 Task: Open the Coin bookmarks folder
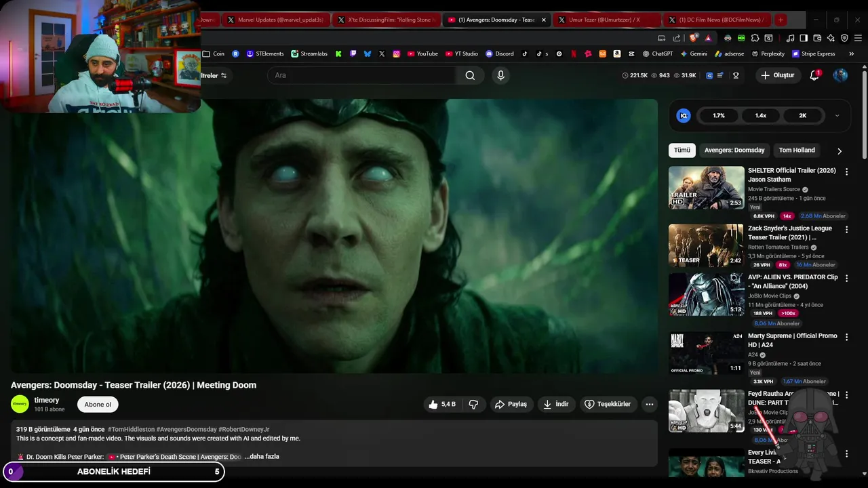(213, 54)
